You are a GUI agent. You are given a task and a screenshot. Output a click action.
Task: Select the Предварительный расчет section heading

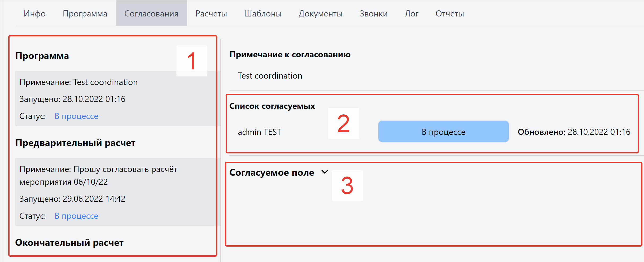75,143
